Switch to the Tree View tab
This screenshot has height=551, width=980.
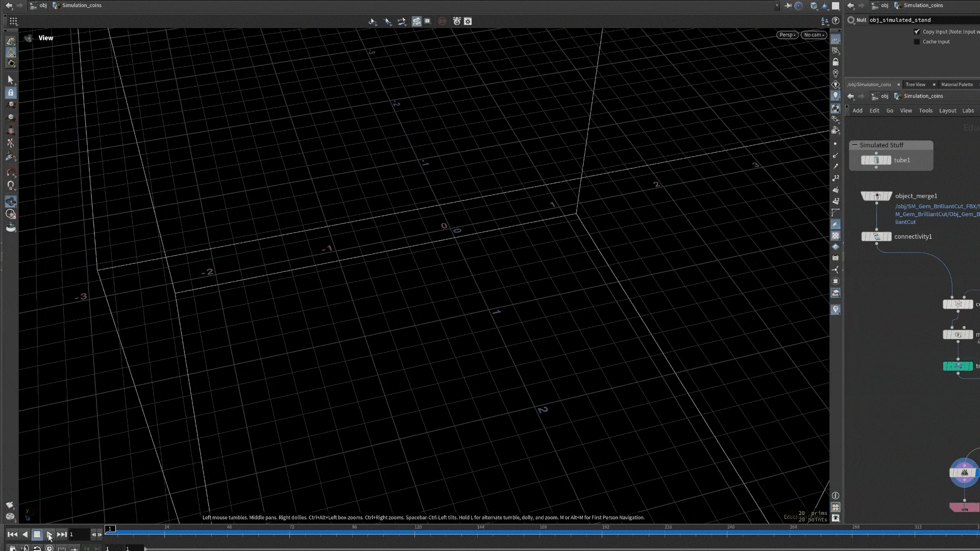915,85
